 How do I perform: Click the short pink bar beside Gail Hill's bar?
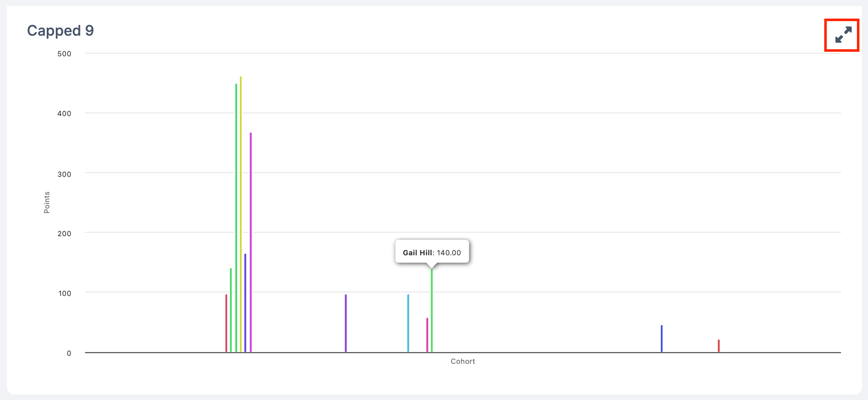point(427,335)
